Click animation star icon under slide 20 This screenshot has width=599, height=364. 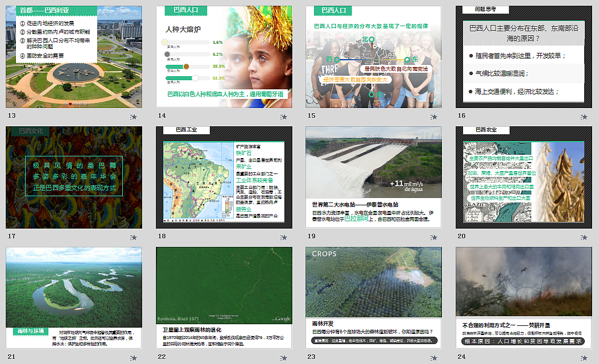tap(584, 238)
